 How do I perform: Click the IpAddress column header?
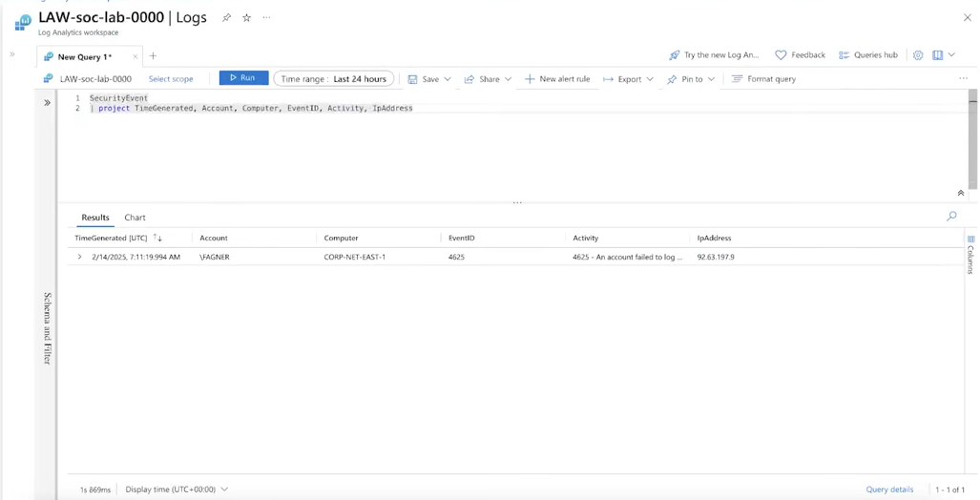tap(715, 239)
